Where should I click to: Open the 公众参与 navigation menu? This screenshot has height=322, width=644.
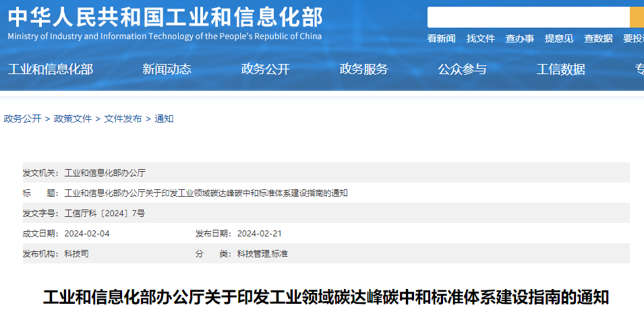462,69
